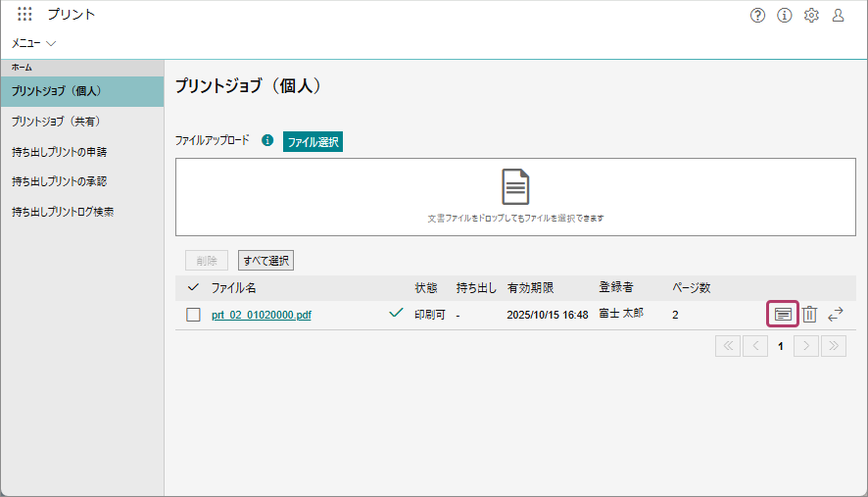868x497 pixels.
Task: Expand the メニュー dropdown
Action: tap(33, 43)
